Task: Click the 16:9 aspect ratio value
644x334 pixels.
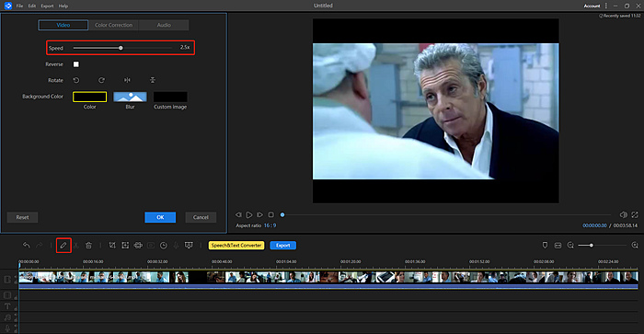Action: pyautogui.click(x=270, y=225)
